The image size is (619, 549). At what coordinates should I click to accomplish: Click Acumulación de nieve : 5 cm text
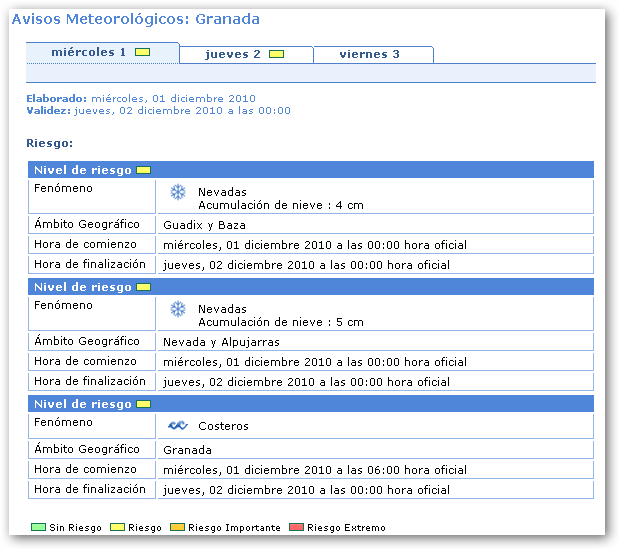(x=280, y=323)
